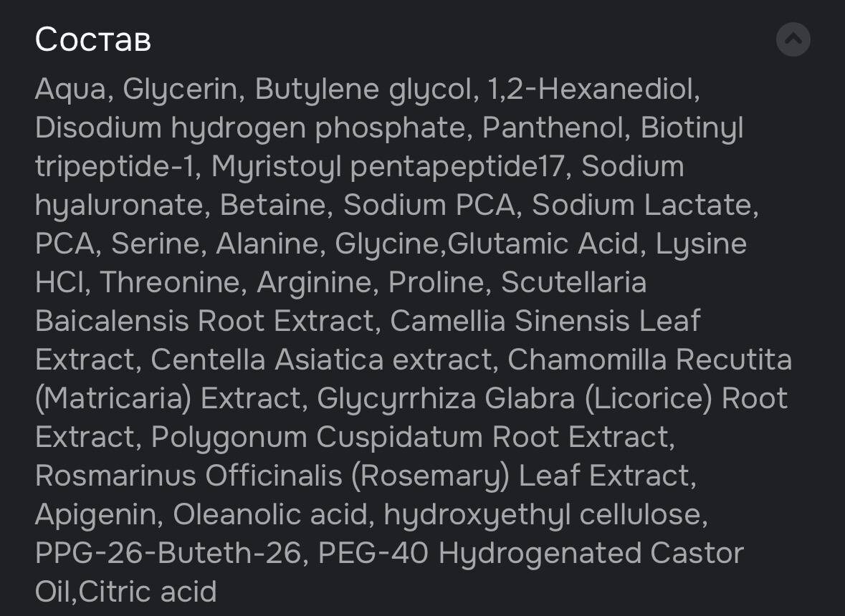Click the word Aqua in ingredients

(x=70, y=90)
